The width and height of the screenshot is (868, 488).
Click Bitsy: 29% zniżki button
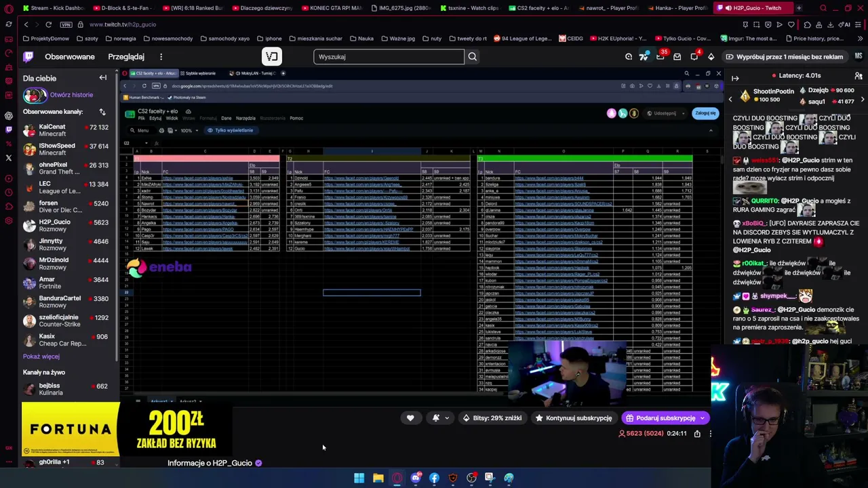(x=492, y=418)
